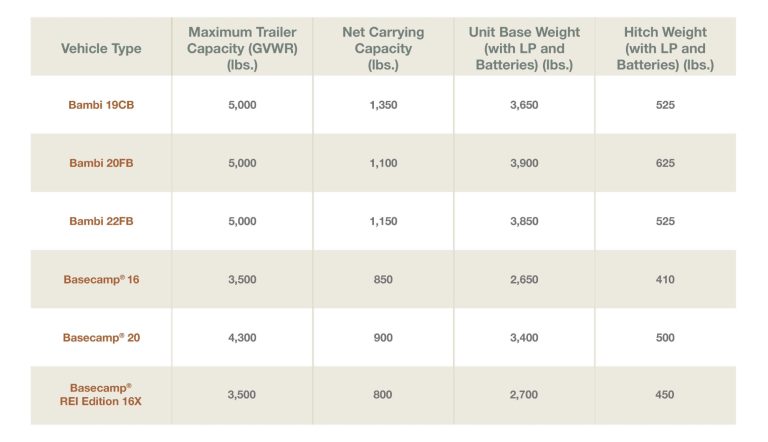Click the Hitch Weight column header
This screenshot has height=442, width=768.
click(665, 48)
